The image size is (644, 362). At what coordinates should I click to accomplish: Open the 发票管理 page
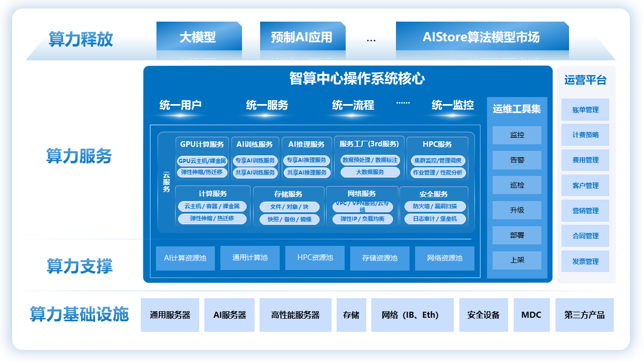[x=585, y=261]
